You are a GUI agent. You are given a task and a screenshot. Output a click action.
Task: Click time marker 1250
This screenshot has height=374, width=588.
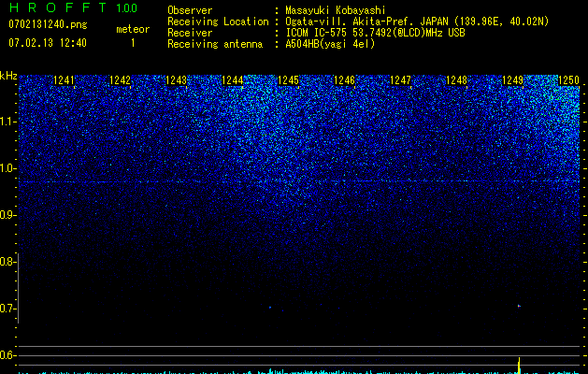tap(569, 80)
